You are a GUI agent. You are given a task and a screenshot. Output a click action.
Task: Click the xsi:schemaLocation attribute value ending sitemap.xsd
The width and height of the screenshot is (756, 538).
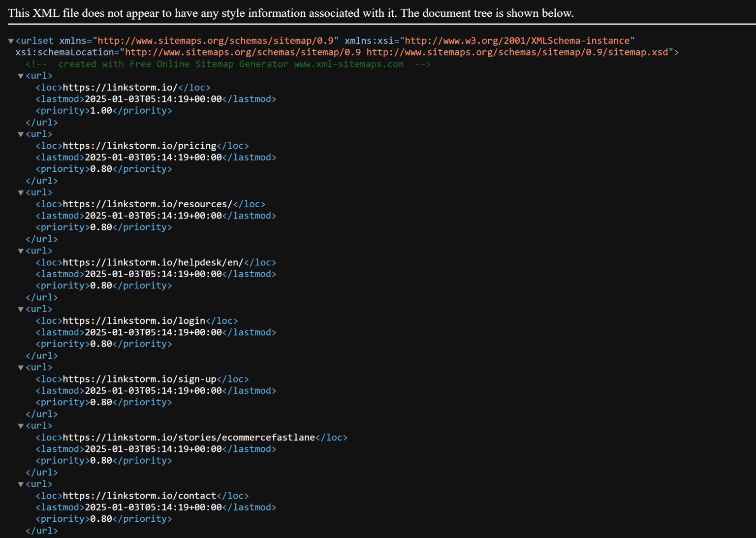397,52
